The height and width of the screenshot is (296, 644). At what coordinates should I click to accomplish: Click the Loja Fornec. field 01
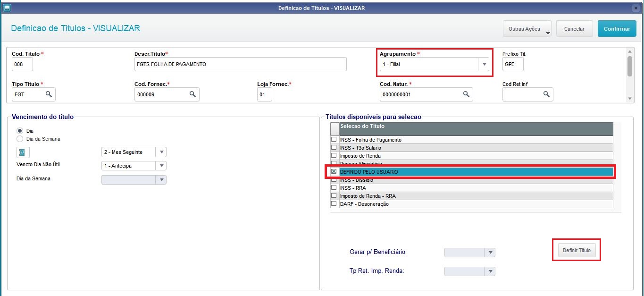tap(265, 94)
